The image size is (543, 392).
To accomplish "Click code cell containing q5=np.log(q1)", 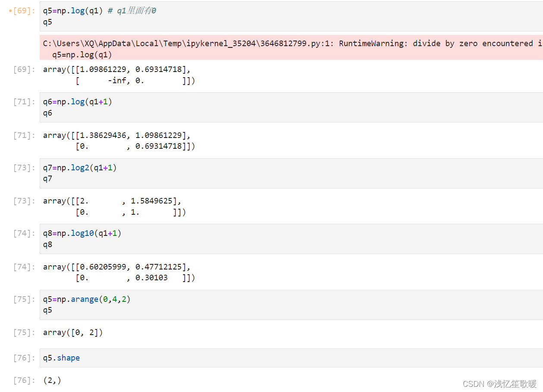I will (x=291, y=16).
